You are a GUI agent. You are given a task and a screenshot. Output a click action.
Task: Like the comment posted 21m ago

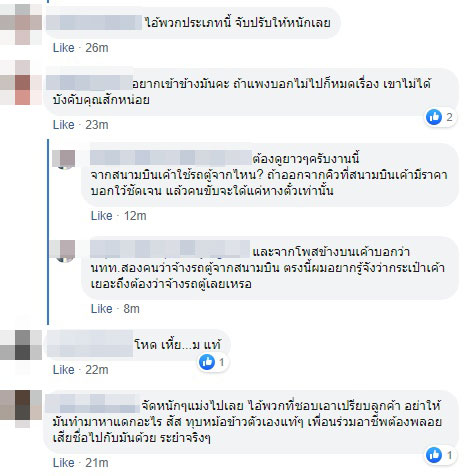(63, 463)
